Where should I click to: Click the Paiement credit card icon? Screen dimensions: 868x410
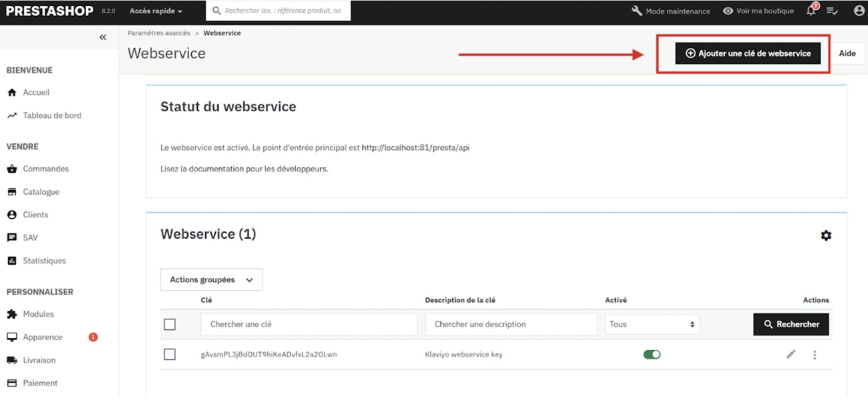(x=12, y=383)
